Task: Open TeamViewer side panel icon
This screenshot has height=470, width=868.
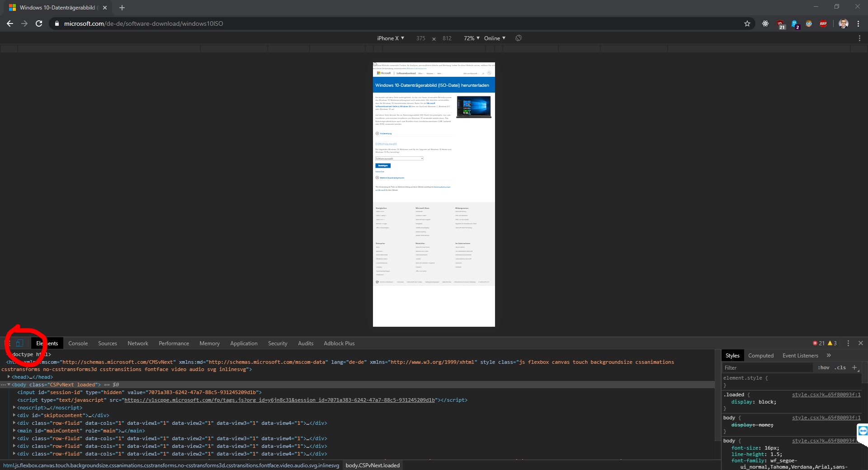Action: (863, 431)
